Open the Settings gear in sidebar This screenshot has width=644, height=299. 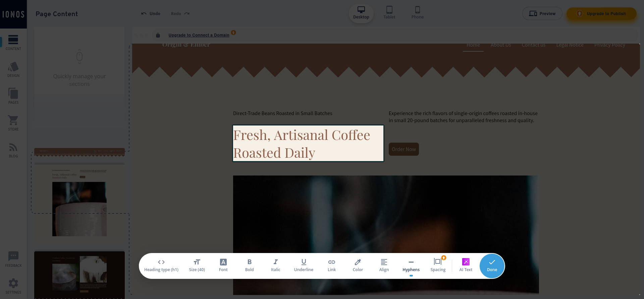(13, 286)
